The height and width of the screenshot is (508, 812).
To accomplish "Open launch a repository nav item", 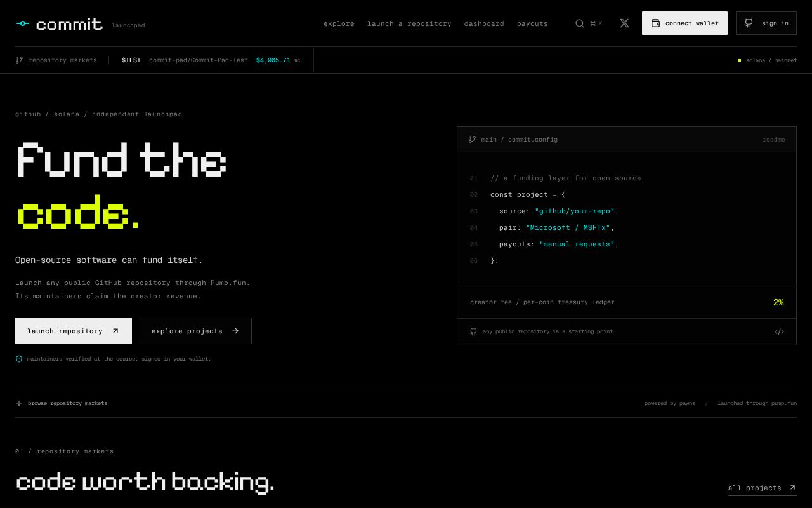I will pos(409,23).
